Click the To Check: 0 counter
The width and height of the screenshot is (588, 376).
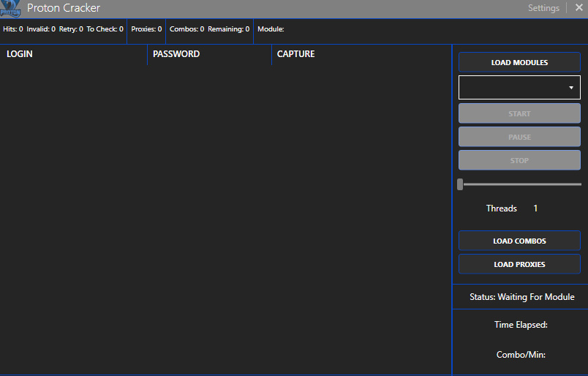[105, 29]
